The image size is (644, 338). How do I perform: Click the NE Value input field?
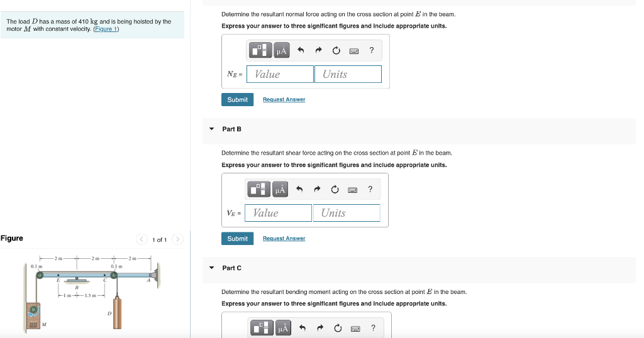point(280,74)
